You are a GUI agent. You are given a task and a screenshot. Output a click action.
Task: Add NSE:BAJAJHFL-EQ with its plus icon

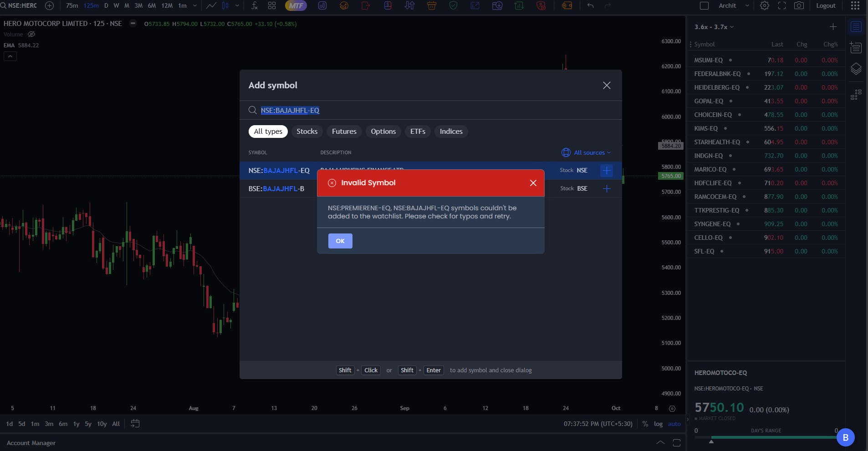[607, 171]
